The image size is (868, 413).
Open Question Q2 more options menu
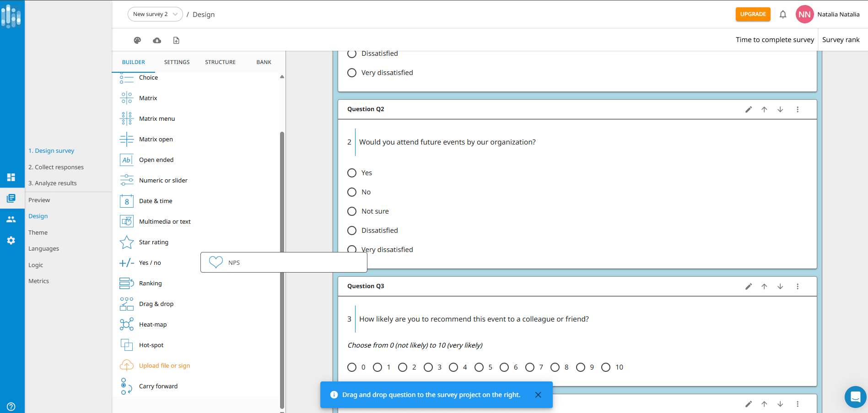pos(798,109)
